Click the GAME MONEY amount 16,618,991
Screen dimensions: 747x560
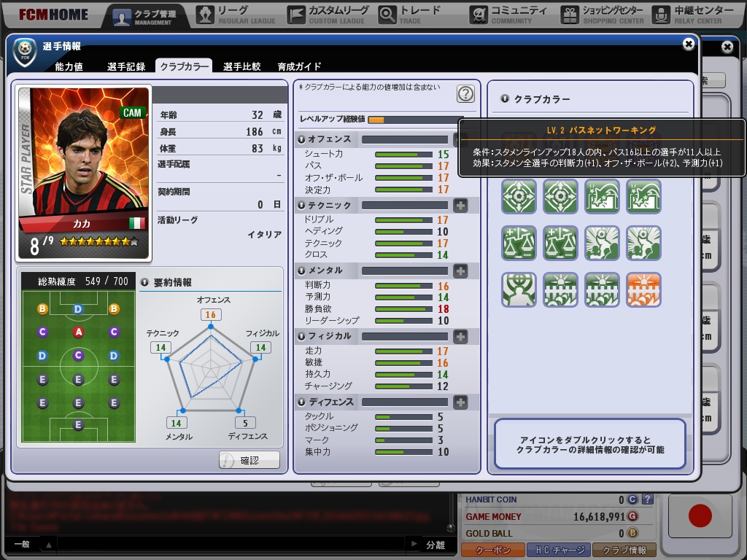[x=599, y=517]
